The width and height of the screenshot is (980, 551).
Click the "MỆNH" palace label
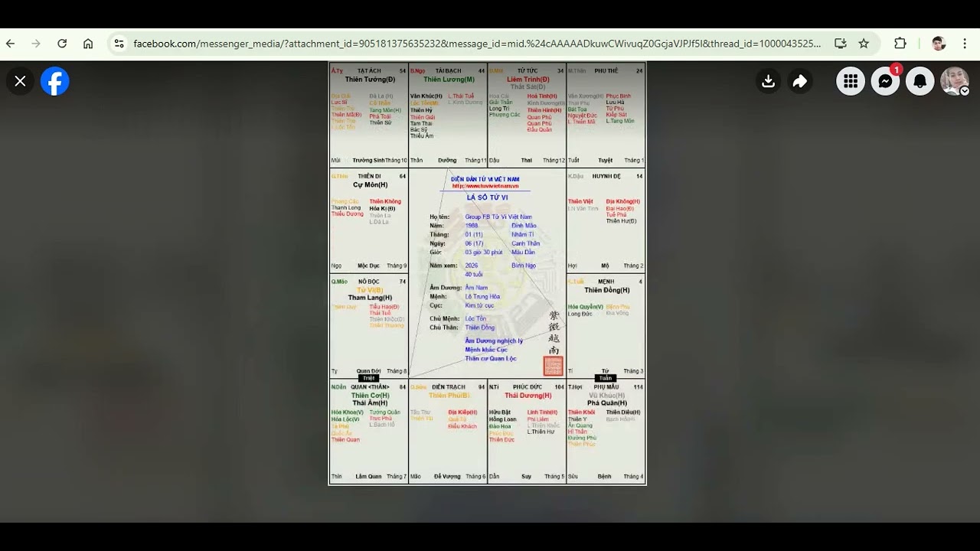point(606,282)
